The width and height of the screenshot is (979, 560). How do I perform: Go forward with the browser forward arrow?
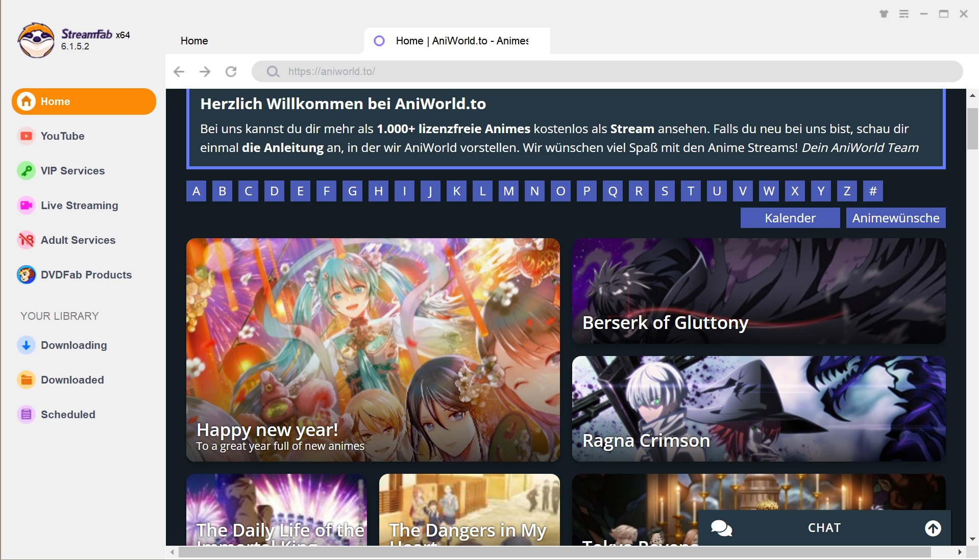click(x=205, y=71)
